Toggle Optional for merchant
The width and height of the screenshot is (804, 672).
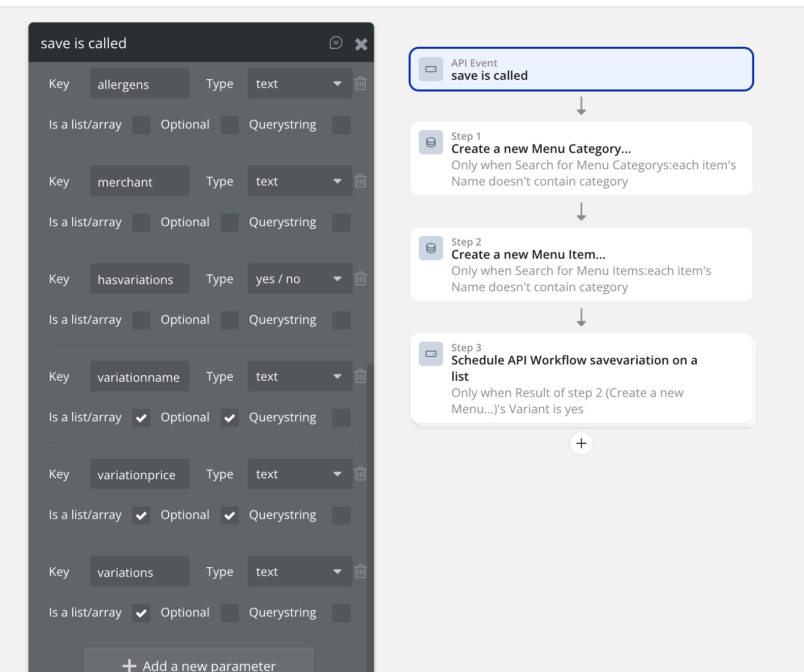point(230,223)
